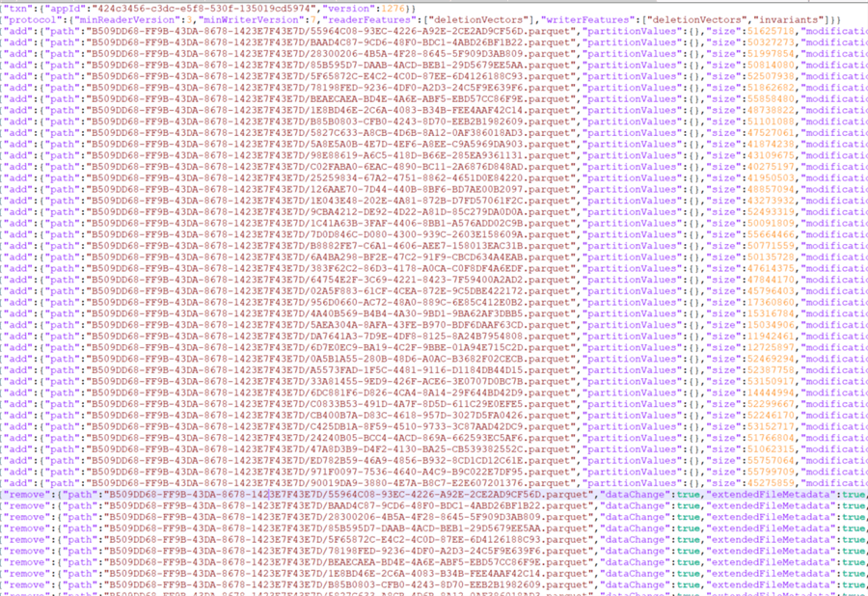The width and height of the screenshot is (868, 596).
Task: Click file name 7D0D846C-D080-4300-939C-2603E158609A.parquet
Action: tap(440, 234)
